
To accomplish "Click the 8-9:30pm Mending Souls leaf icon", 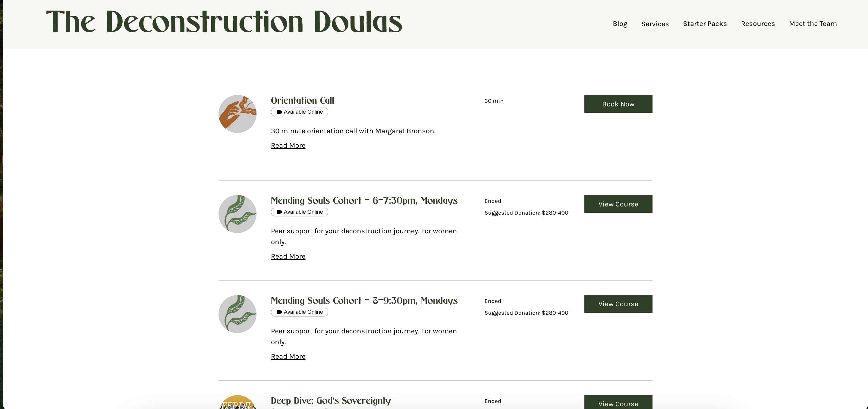I will coord(237,314).
